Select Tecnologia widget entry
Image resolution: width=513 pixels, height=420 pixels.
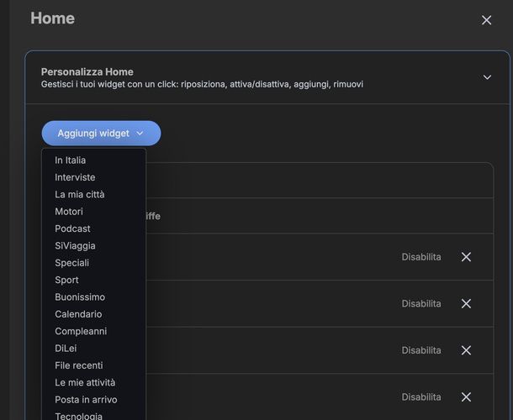78,416
